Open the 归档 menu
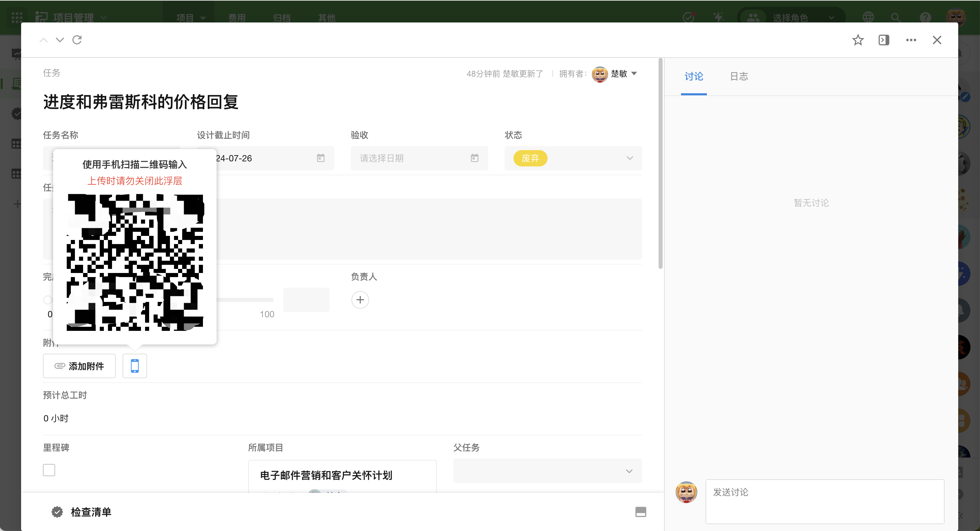The height and width of the screenshot is (531, 980). click(282, 17)
